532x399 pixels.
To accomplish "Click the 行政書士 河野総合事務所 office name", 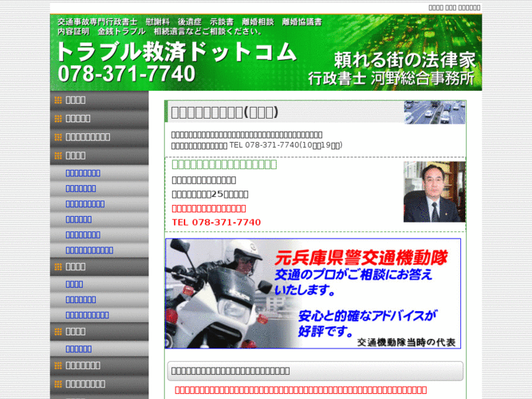I will coord(391,78).
